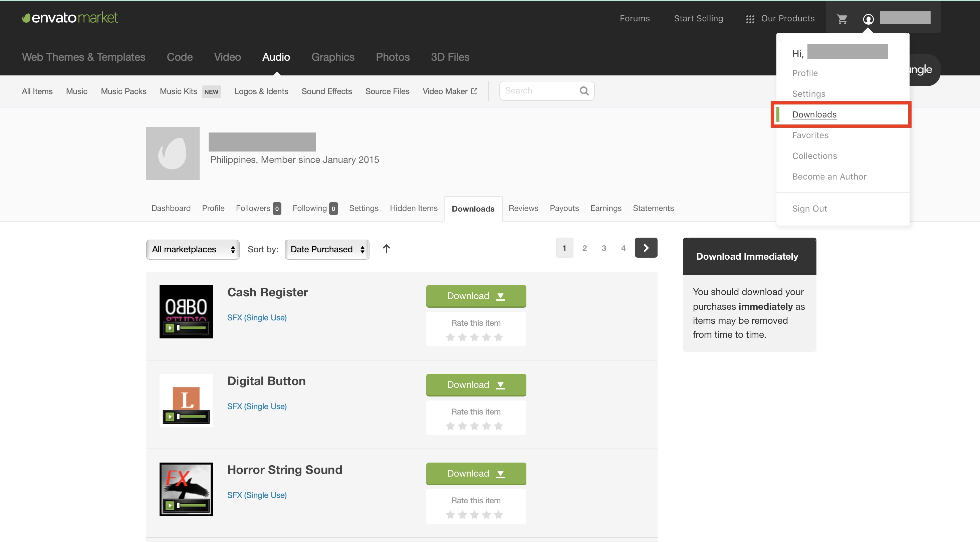Viewport: 980px width, 542px height.
Task: Play the Digital Button audio preview
Action: pyautogui.click(x=170, y=417)
